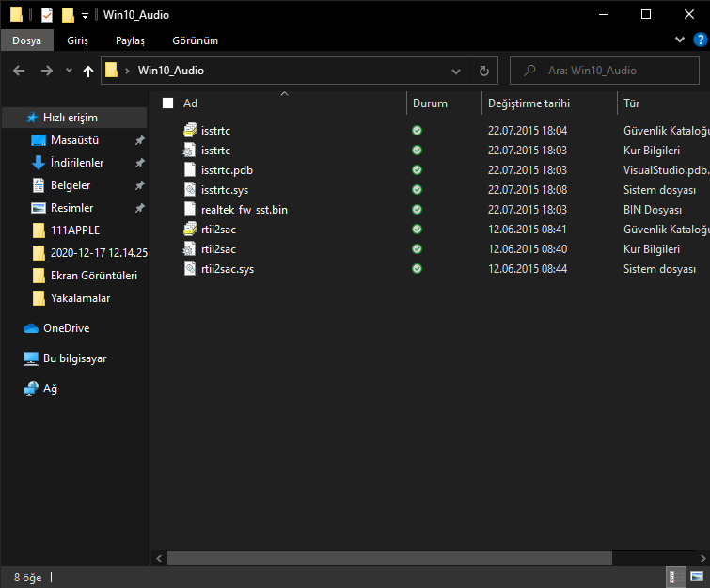Click the Back navigation arrow
Viewport: 710px width, 588px height.
19,71
